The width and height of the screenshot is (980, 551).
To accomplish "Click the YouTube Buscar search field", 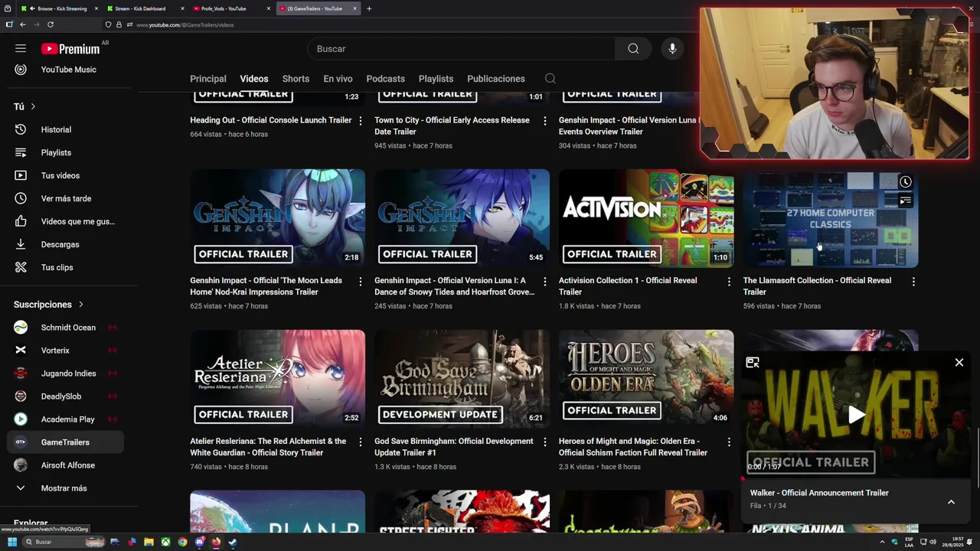I will coord(462,49).
